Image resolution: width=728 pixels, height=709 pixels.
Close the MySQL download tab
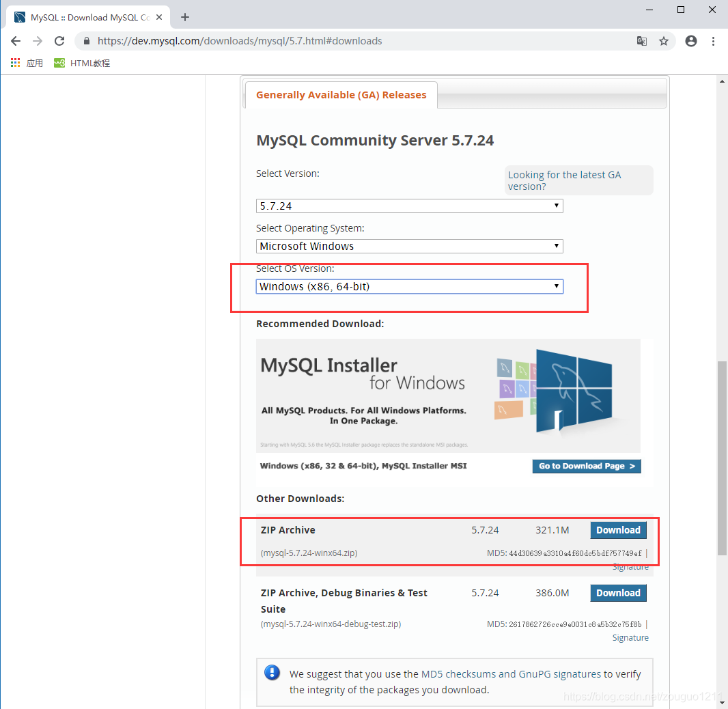click(159, 17)
